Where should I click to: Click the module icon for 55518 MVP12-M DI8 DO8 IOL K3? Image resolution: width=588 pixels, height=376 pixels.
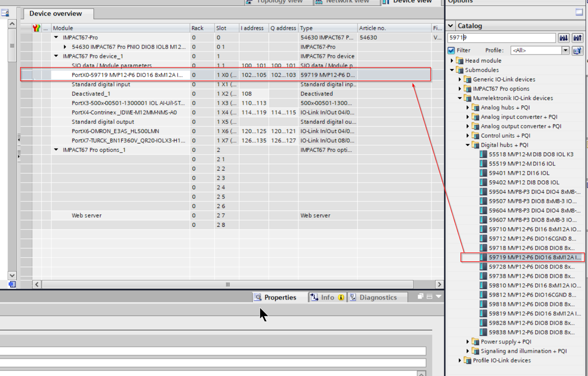(483, 154)
